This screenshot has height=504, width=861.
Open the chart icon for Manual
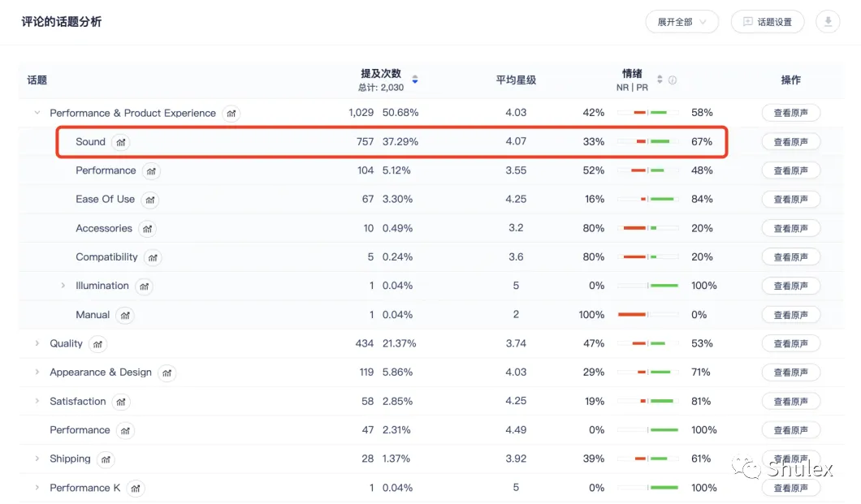[x=125, y=316]
